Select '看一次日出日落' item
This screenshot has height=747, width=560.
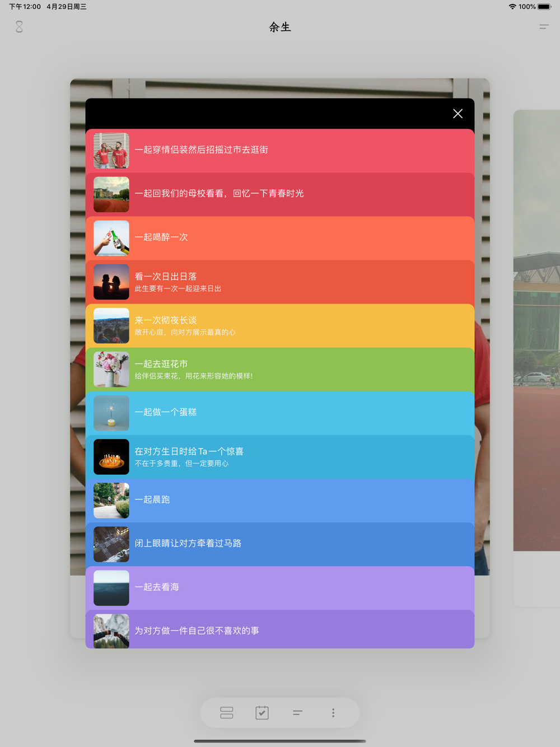[x=280, y=282]
